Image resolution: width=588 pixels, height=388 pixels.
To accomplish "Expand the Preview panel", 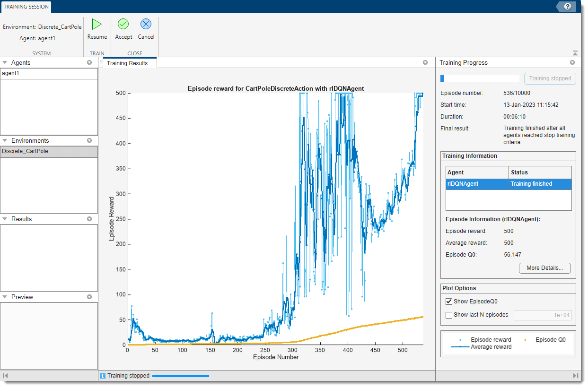I will point(6,297).
